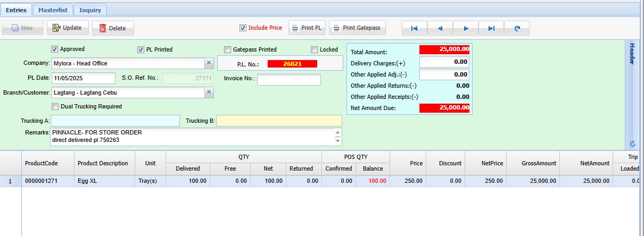Clear the Company field with X
The width and height of the screenshot is (644, 236).
209,63
